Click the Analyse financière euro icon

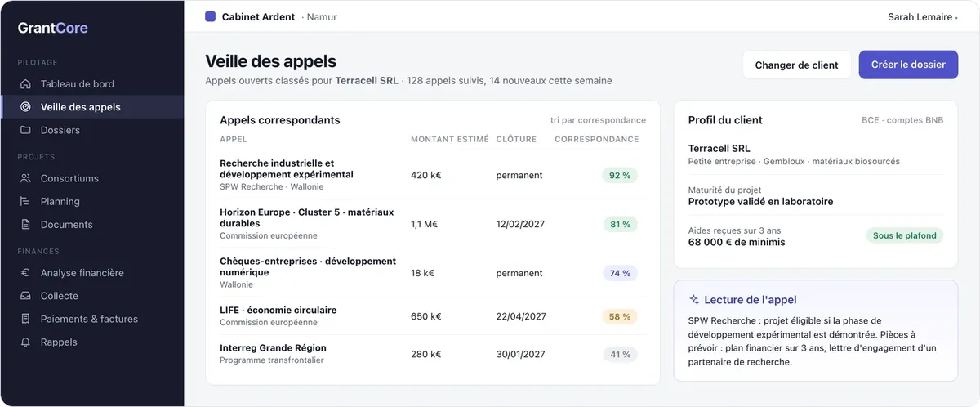tap(25, 273)
